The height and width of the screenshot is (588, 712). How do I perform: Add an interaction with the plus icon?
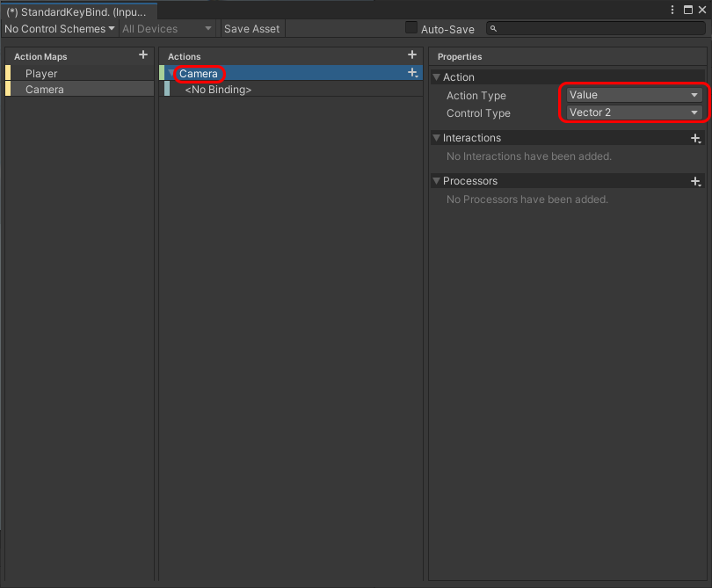695,138
